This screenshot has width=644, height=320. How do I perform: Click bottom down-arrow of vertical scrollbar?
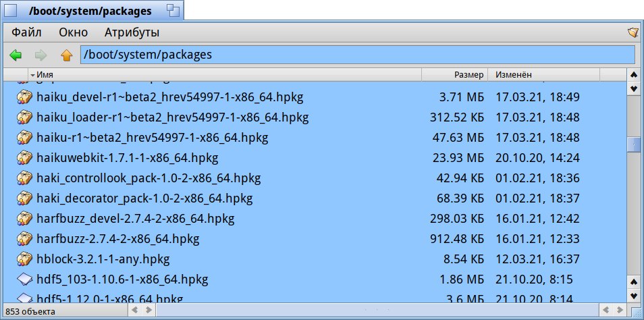[633, 295]
